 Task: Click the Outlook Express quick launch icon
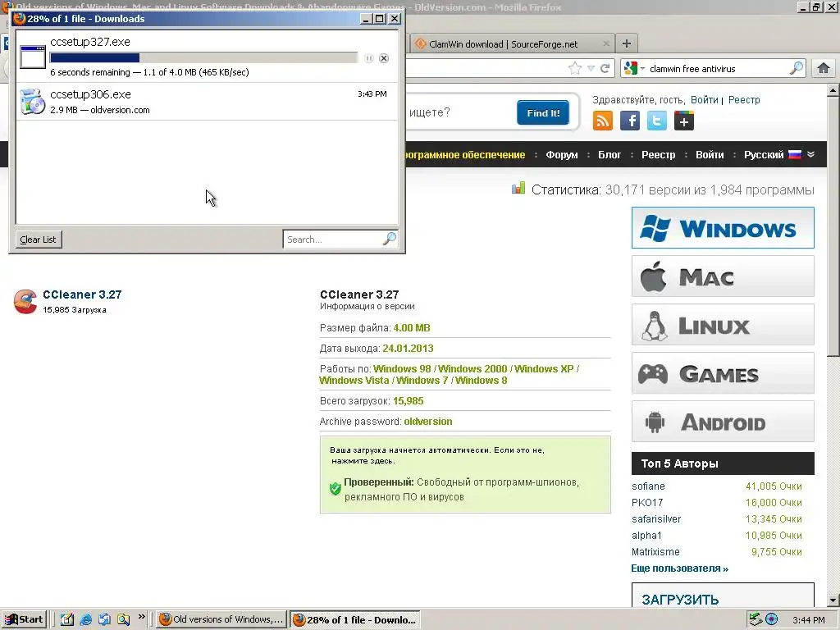104,619
